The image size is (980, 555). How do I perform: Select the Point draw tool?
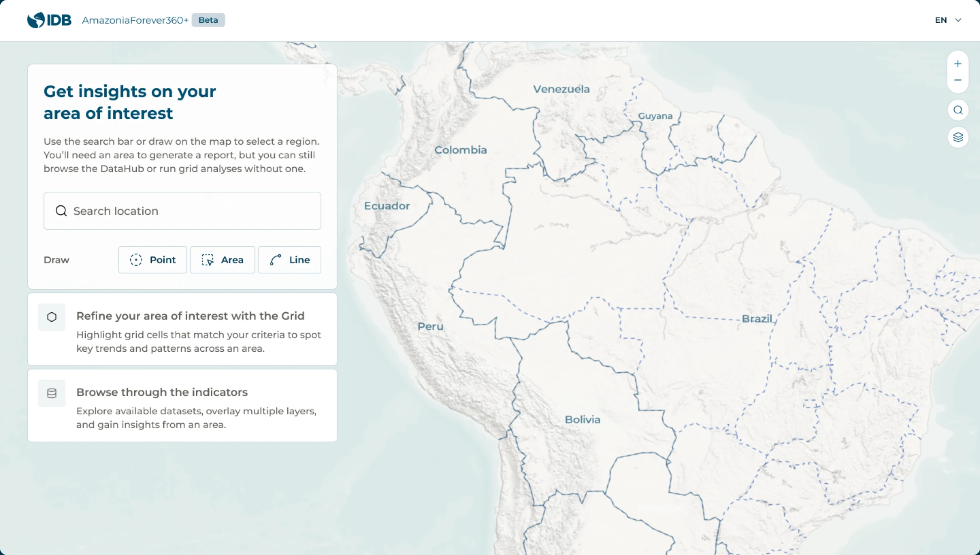click(x=152, y=259)
